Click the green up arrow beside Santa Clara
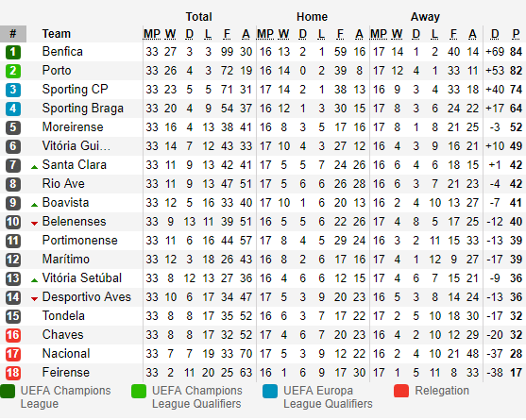Screen dimensions: 526x420 [x=34, y=167]
